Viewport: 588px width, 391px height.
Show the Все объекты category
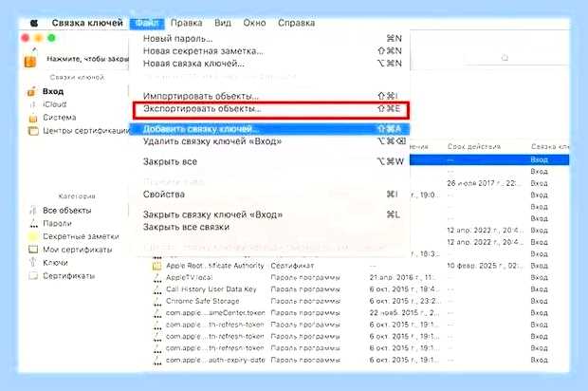[x=66, y=210]
